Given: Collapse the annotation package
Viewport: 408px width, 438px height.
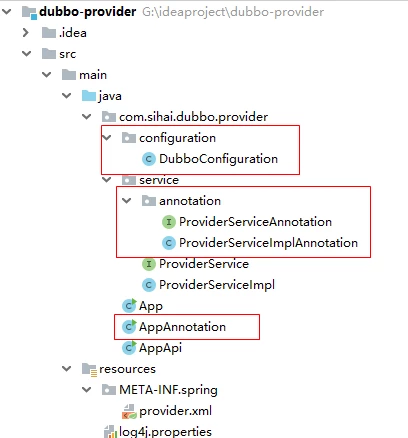Looking at the screenshot, I should click(x=126, y=200).
